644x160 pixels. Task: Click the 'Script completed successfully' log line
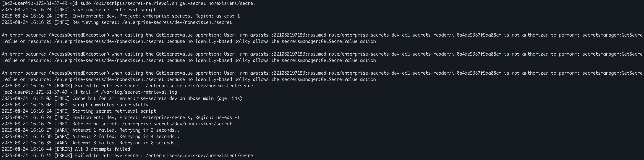pyautogui.click(x=75, y=105)
